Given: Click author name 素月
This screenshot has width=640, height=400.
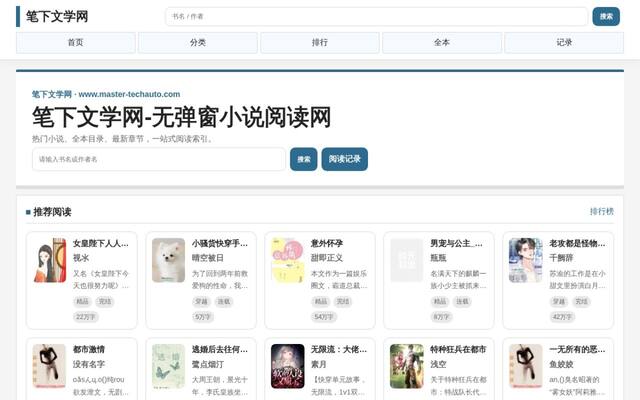Looking at the screenshot, I should click(x=319, y=364).
